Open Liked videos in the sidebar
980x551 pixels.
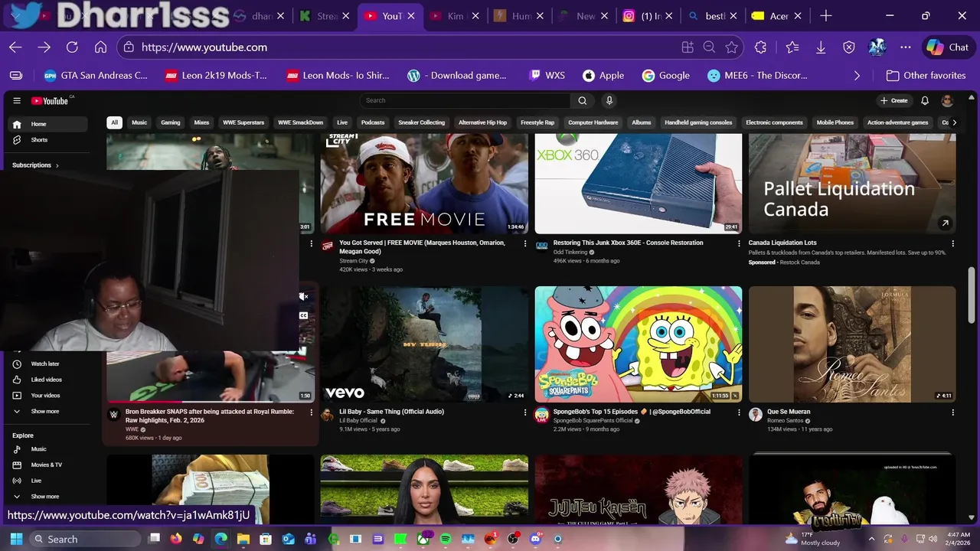click(46, 380)
